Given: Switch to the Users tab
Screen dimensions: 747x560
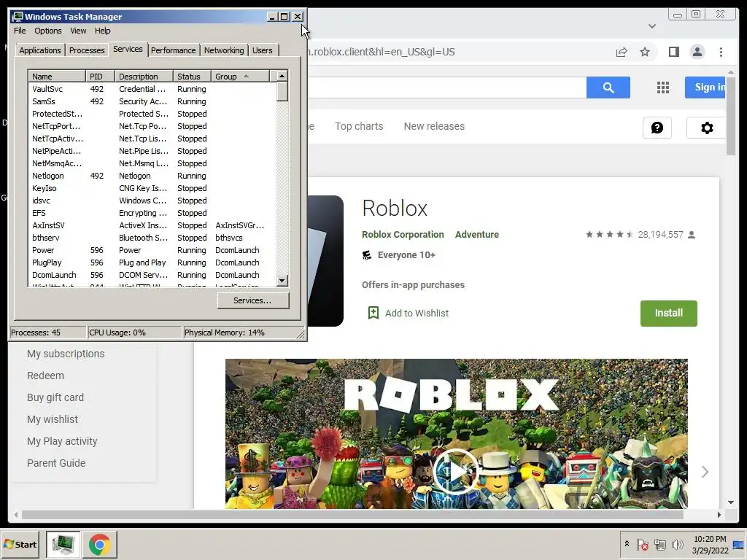Looking at the screenshot, I should 263,50.
